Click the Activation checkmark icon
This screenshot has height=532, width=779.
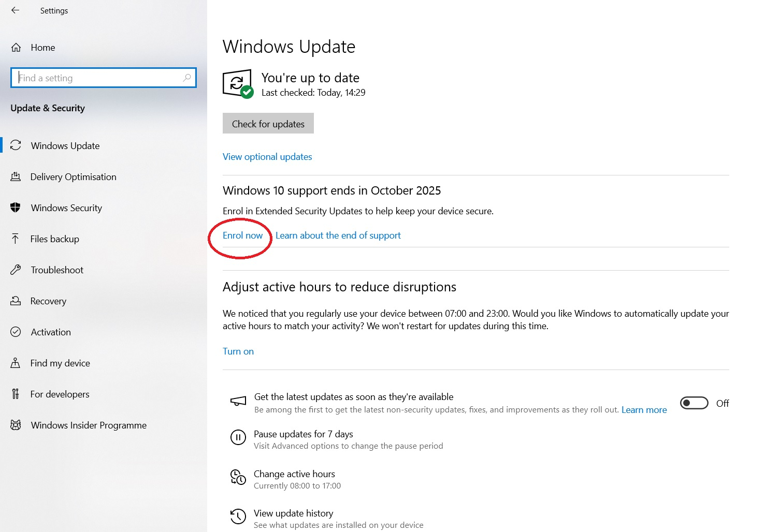(x=16, y=332)
